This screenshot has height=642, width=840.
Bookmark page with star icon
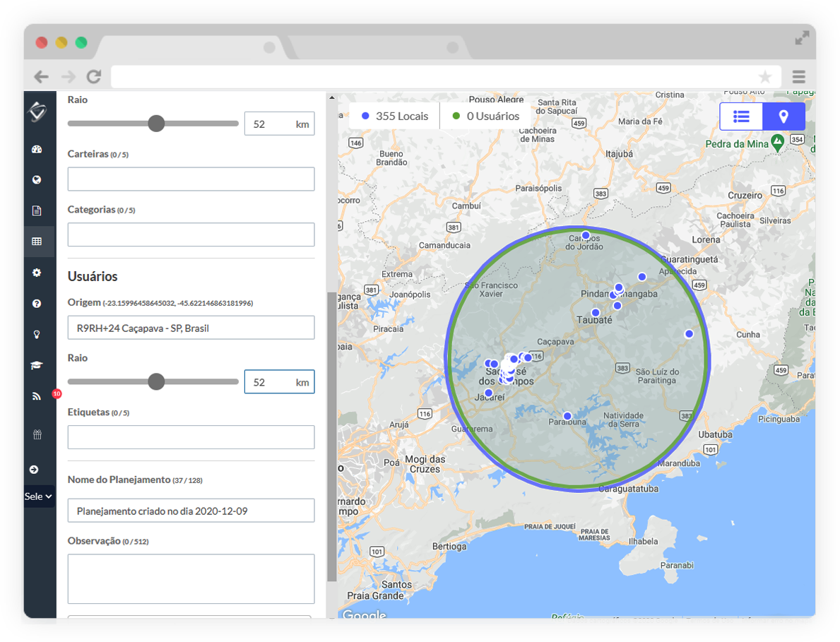pyautogui.click(x=765, y=76)
